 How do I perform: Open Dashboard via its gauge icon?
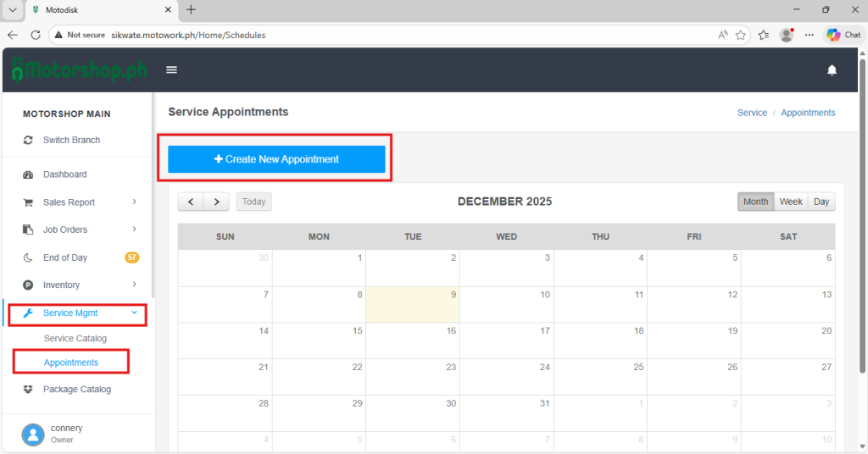[x=28, y=174]
